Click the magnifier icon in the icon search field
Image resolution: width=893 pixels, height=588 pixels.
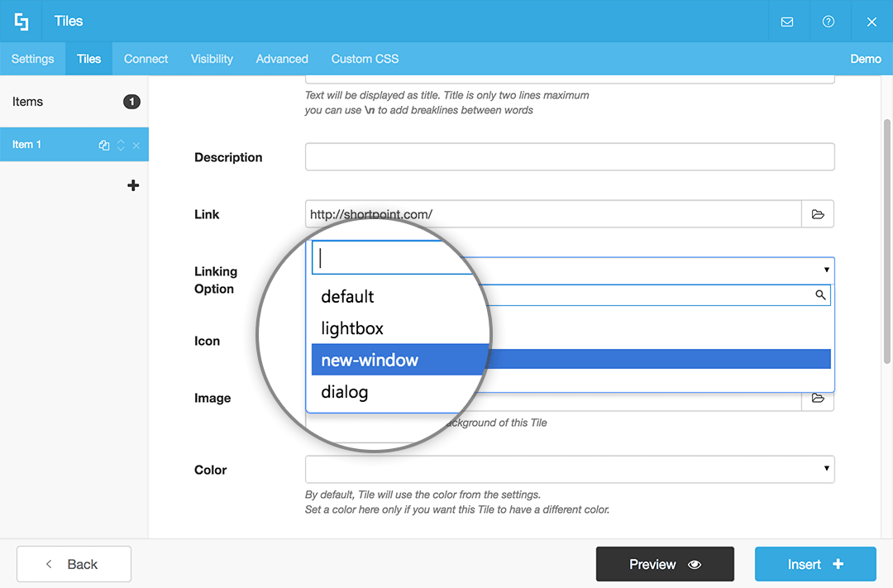click(x=820, y=295)
